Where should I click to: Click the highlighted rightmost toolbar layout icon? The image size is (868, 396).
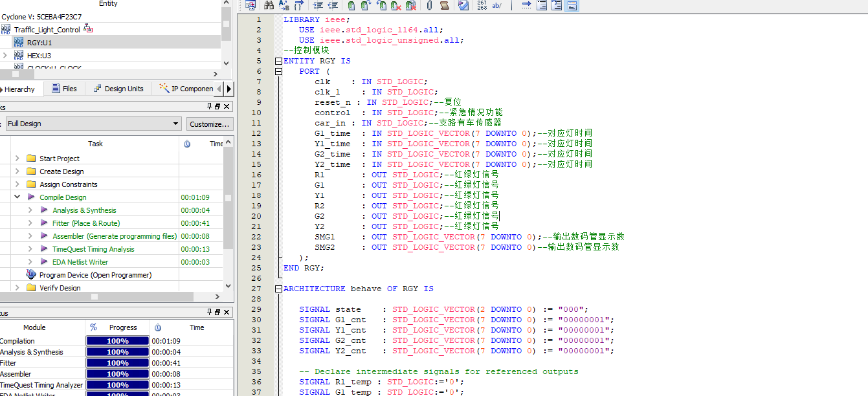point(572,5)
